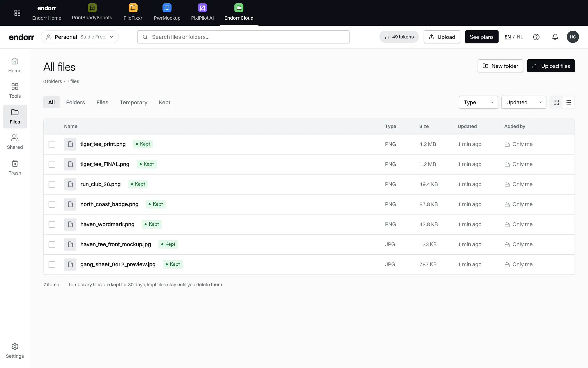Launch PixlPilot AI app icon

pyautogui.click(x=202, y=8)
